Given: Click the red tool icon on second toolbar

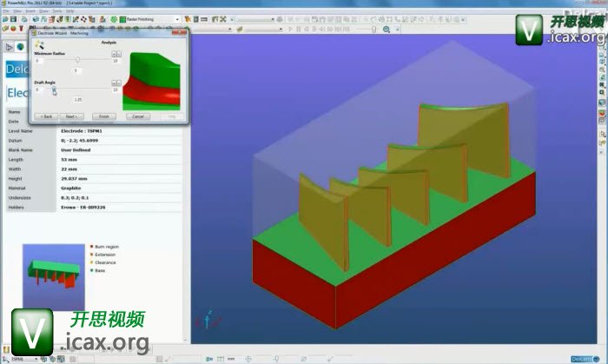Looking at the screenshot, I should [x=22, y=29].
